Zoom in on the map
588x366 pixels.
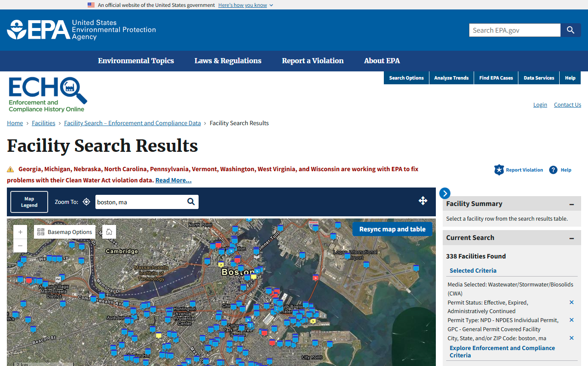point(20,232)
